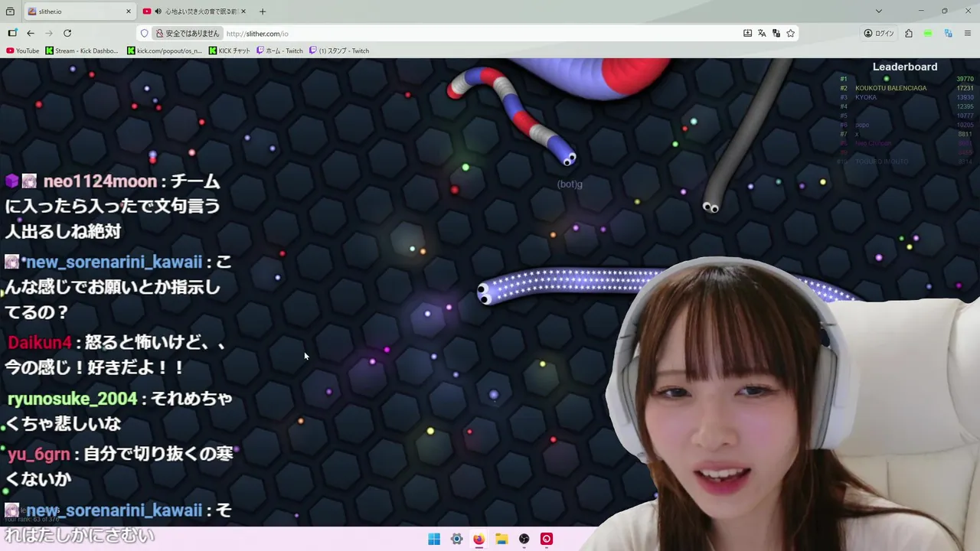
Task: Click KYOKA on the leaderboard
Action: (866, 97)
